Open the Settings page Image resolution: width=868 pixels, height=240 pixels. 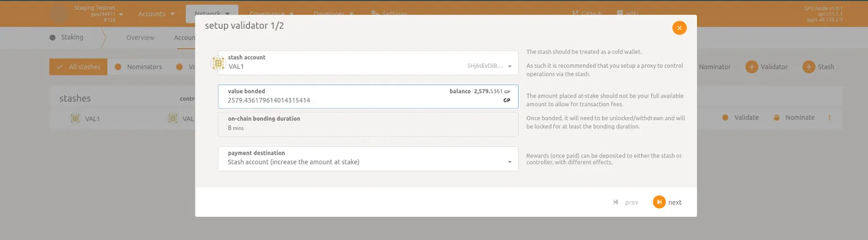389,14
